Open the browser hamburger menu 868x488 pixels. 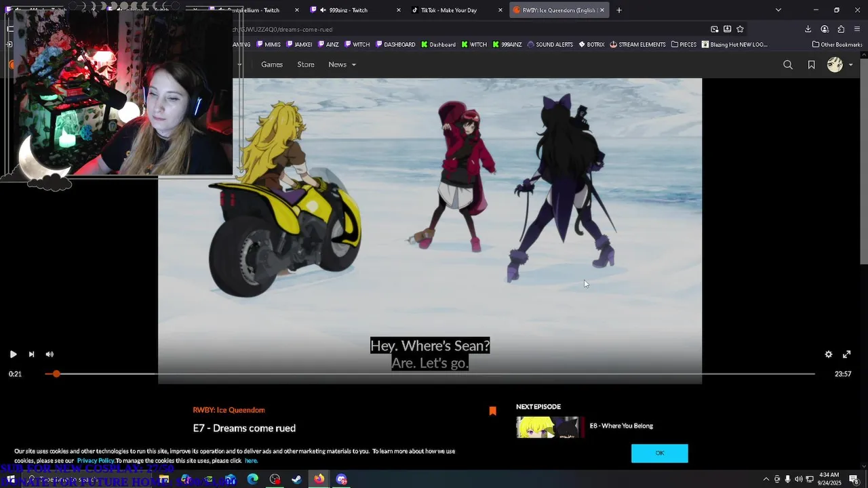click(x=858, y=29)
